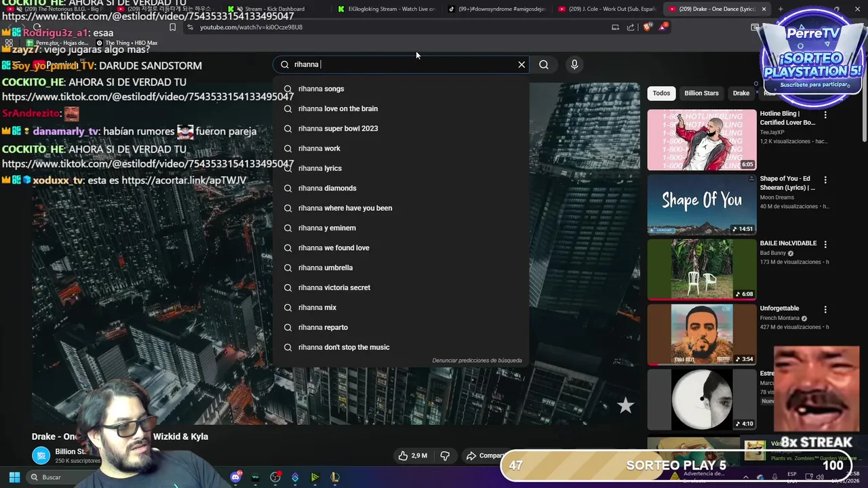This screenshot has width=868, height=488.
Task: Open the Billion Stars channel avatar
Action: coord(41,455)
